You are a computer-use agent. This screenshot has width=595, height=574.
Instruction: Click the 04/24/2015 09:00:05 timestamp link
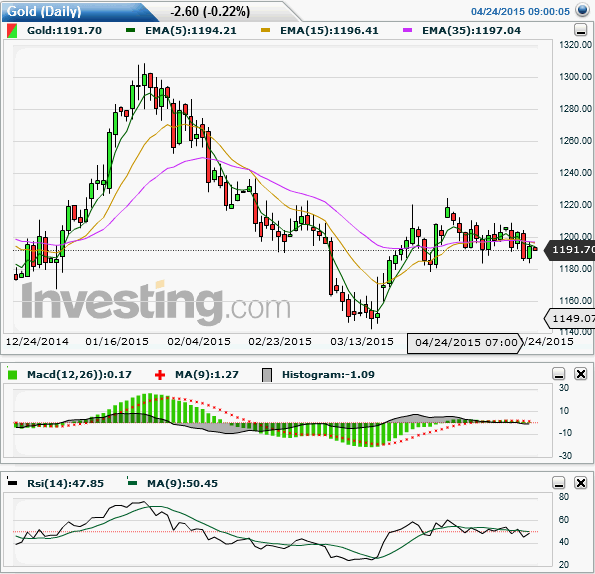pyautogui.click(x=520, y=12)
